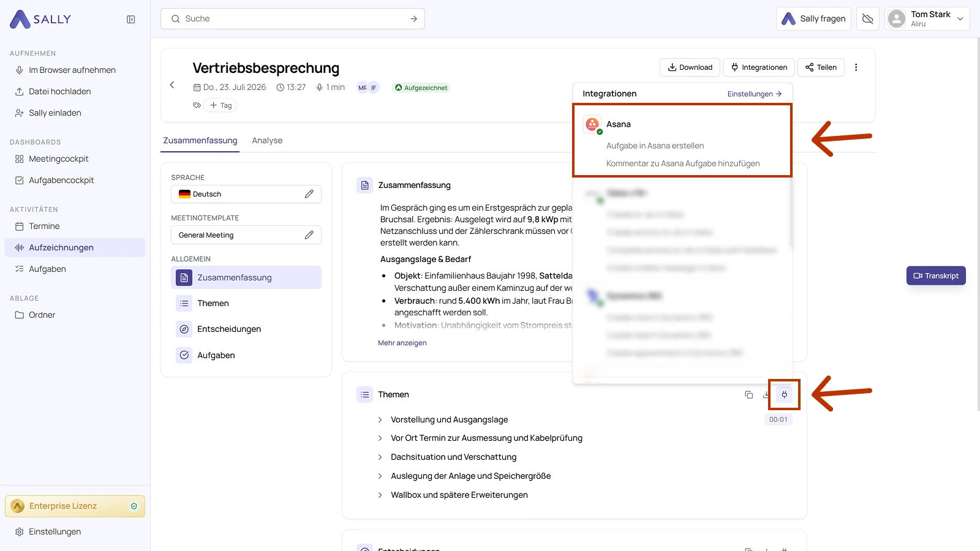Select Aufgaben in the Allgemein list

coord(246,356)
